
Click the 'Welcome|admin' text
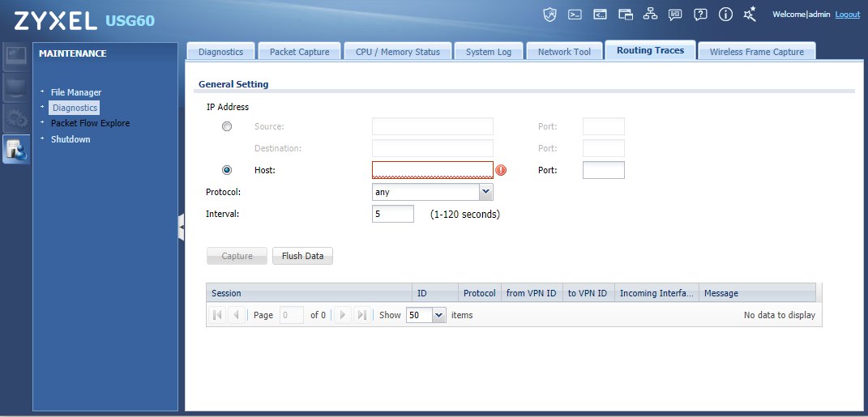click(801, 15)
